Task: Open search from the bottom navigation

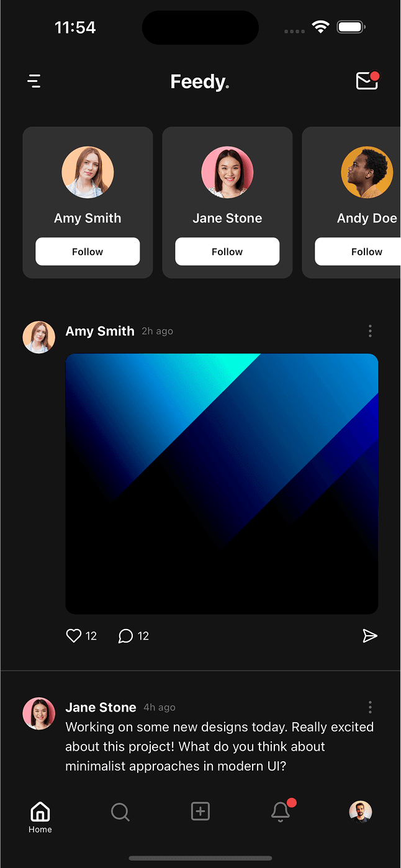Action: pos(120,811)
